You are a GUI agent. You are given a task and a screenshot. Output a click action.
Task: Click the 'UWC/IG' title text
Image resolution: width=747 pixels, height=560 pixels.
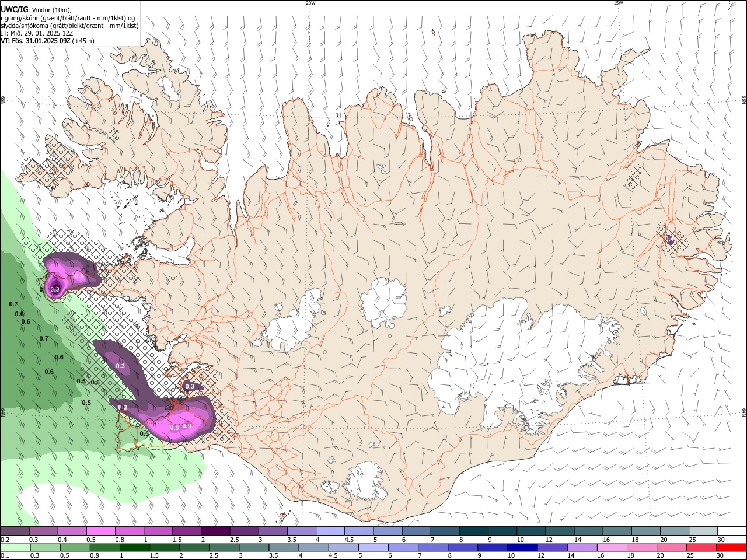click(14, 9)
